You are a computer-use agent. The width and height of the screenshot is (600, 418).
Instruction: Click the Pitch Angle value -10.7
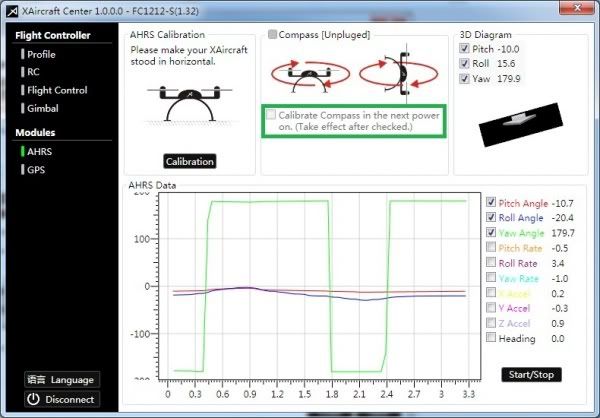[562, 203]
